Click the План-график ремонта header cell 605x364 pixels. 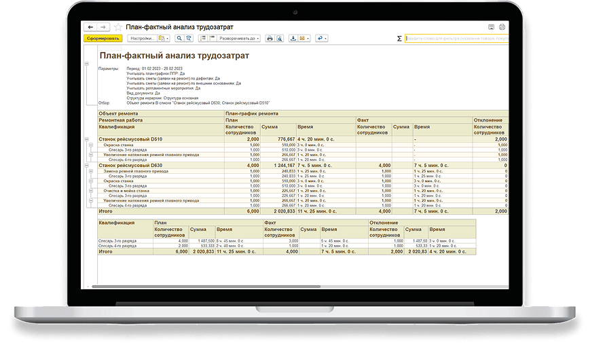click(x=367, y=113)
